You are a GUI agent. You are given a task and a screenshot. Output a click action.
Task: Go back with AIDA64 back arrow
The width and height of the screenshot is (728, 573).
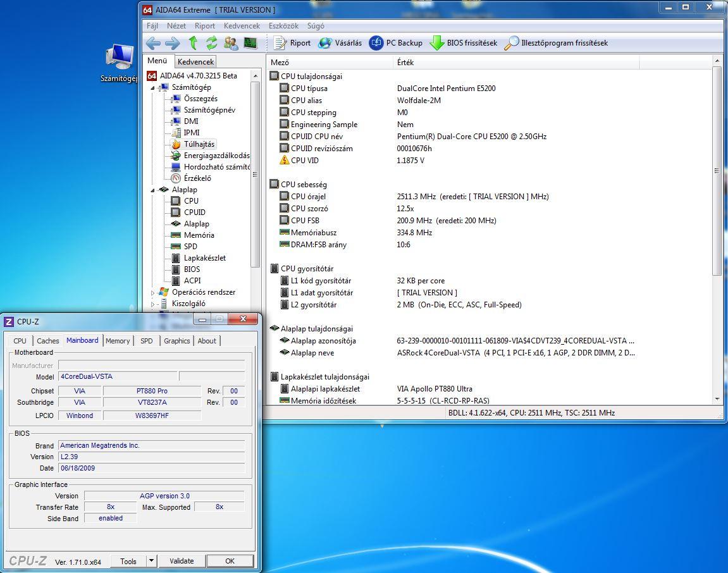point(153,43)
